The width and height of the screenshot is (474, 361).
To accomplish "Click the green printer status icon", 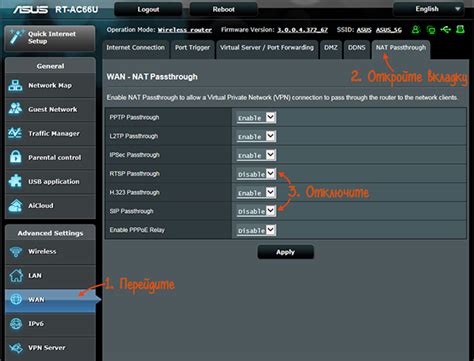I will (x=460, y=29).
